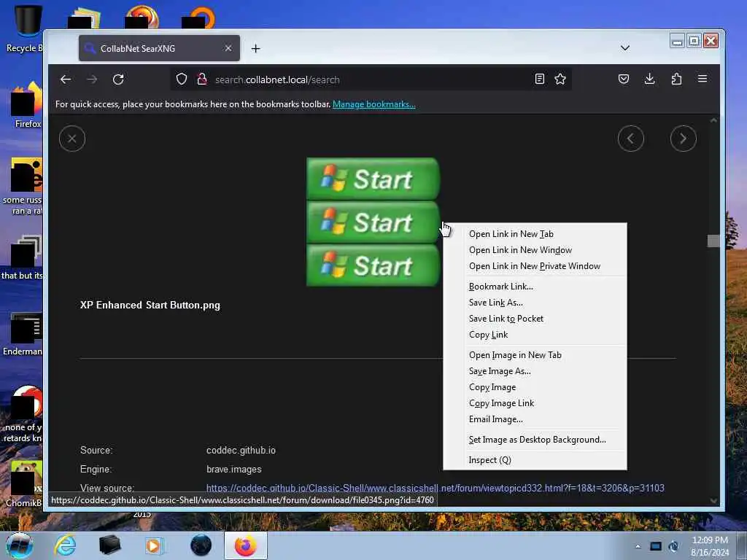The image size is (747, 560).
Task: Select the CollabNet SearXNG tab
Action: tap(159, 48)
